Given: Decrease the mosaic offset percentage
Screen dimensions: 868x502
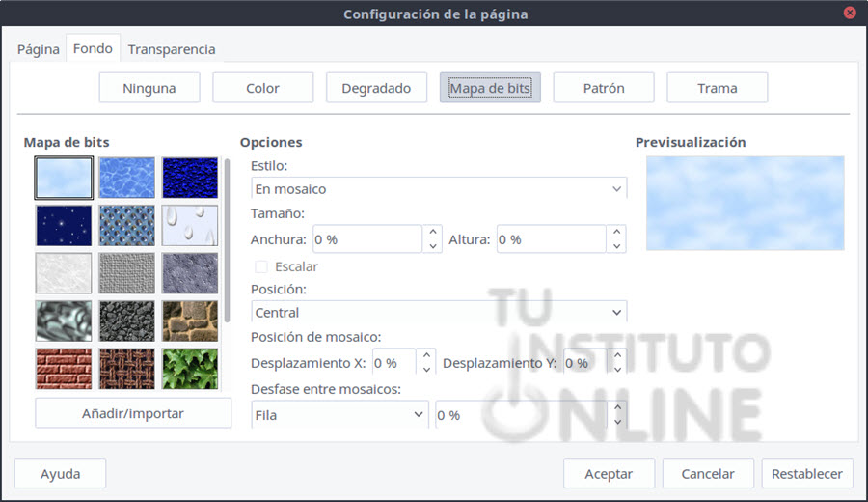Looking at the screenshot, I should [x=618, y=422].
